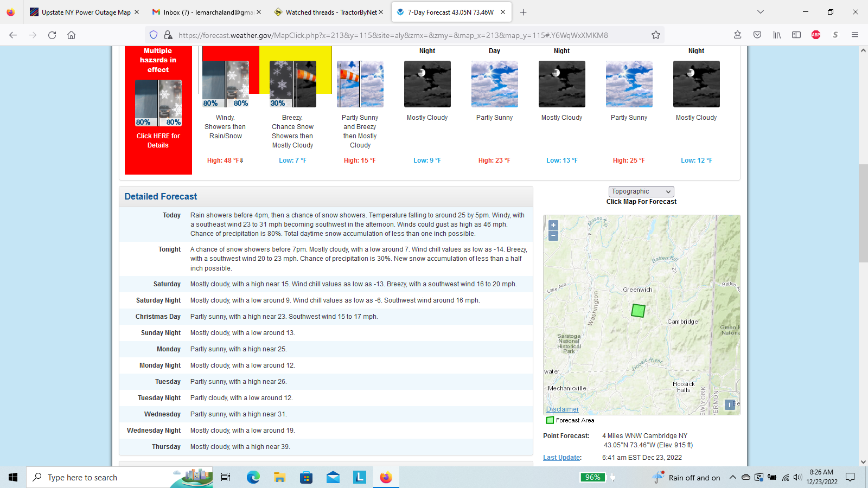Zoom in on the forecast map
The height and width of the screenshot is (488, 868).
(x=553, y=225)
